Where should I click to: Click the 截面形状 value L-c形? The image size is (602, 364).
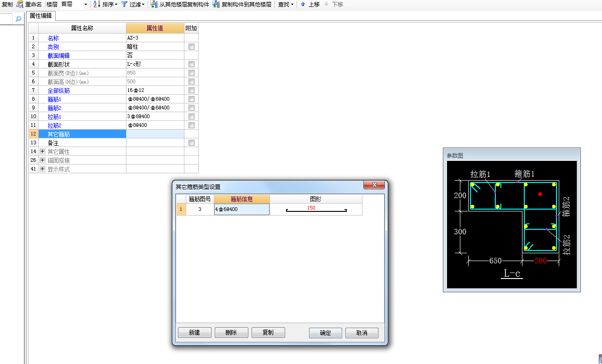click(x=155, y=64)
